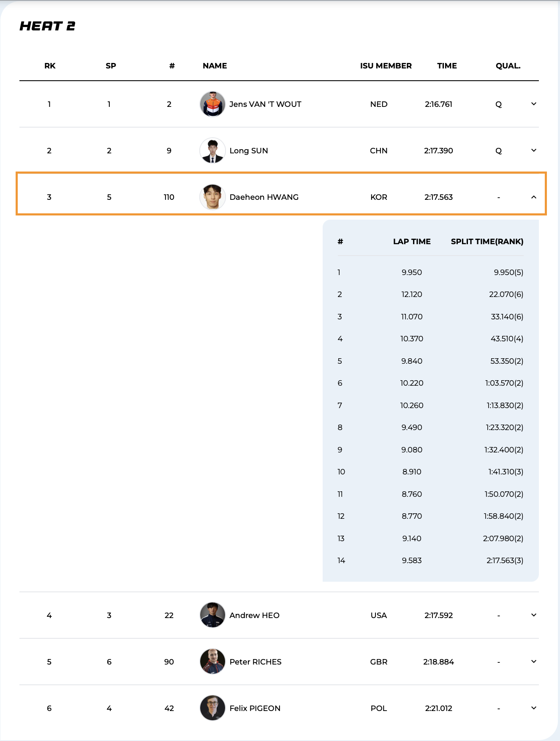Image resolution: width=560 pixels, height=741 pixels.
Task: Click Felix PIGEON's profile picture
Action: pos(212,708)
